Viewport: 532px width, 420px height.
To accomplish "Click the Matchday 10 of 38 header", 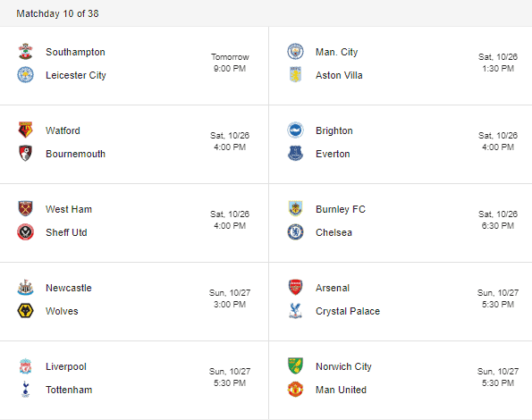I will (x=58, y=13).
